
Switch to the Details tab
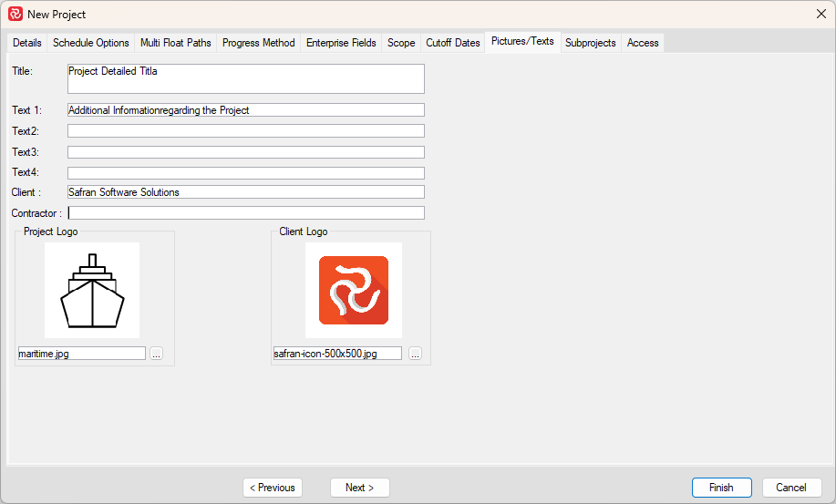point(27,43)
